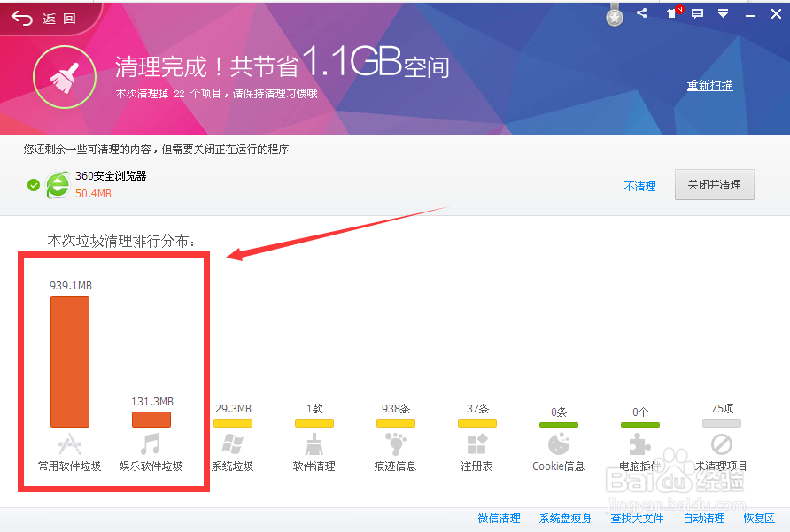Viewport: 790px width, 532px height.
Task: Click the broom cleanup icon in header
Action: 64,78
